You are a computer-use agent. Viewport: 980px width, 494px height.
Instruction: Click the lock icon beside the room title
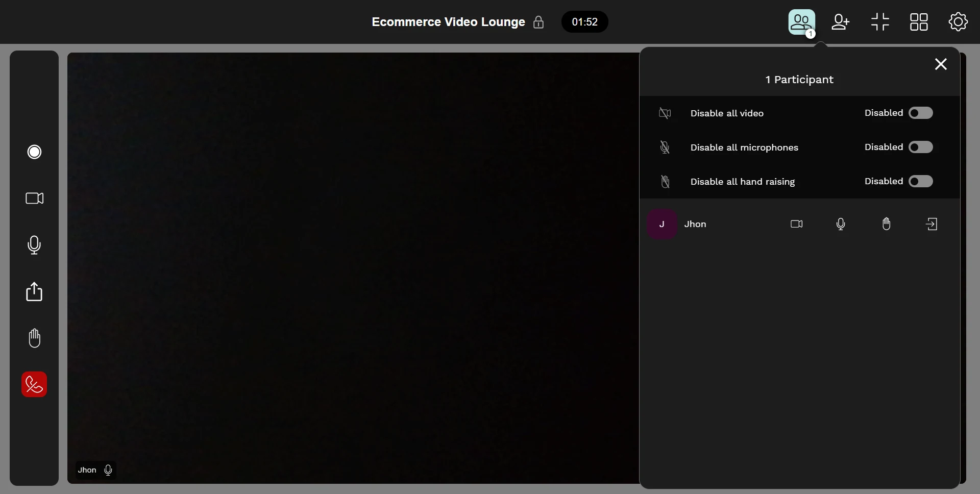tap(538, 22)
